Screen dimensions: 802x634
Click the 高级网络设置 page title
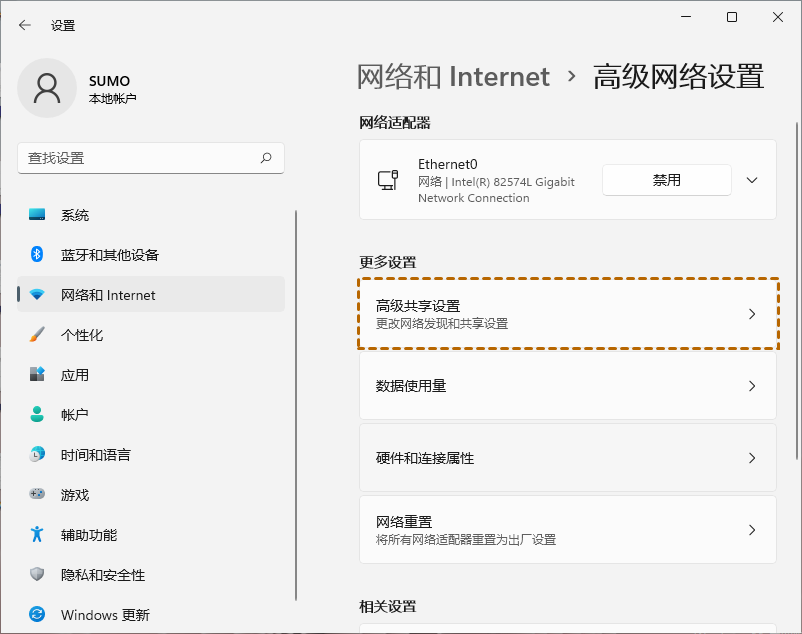click(679, 77)
